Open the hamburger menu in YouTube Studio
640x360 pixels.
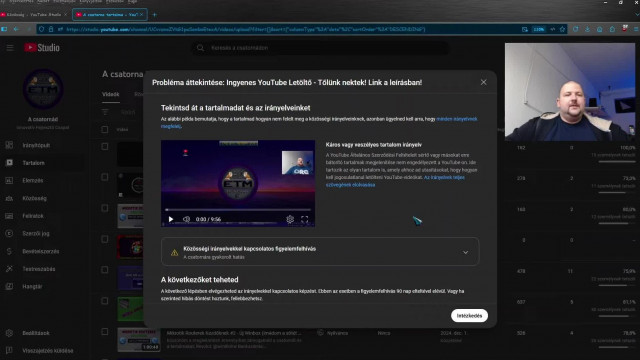(x=10, y=48)
